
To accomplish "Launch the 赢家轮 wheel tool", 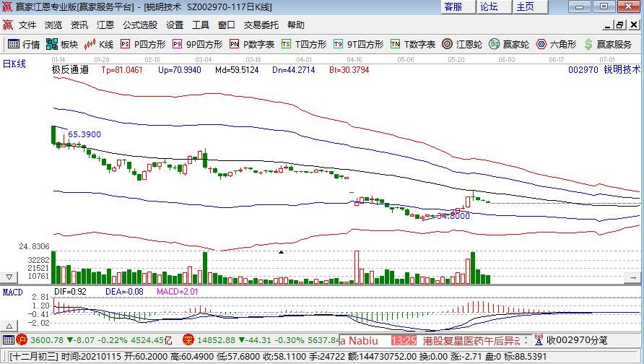I will [x=509, y=44].
